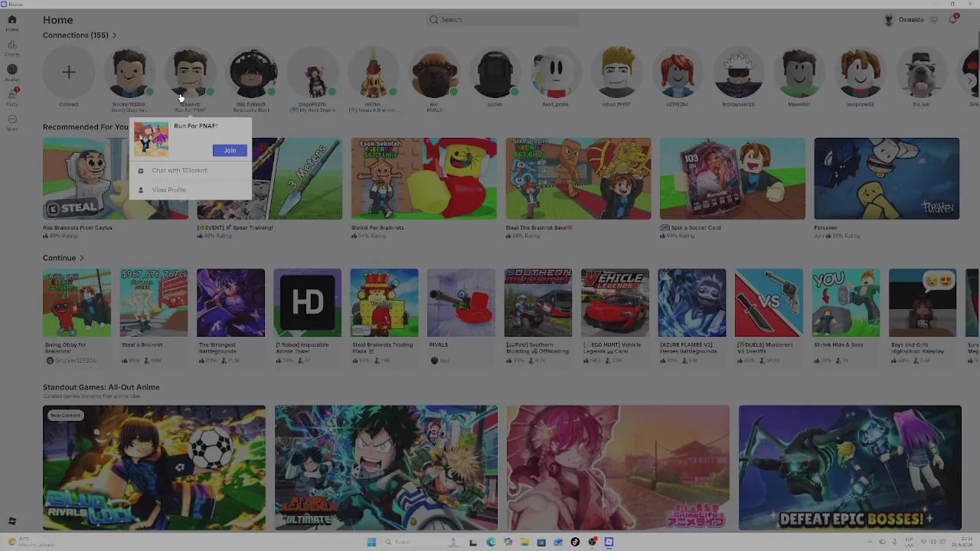The image size is (980, 551).
Task: Open Oswaldo's profile avatar
Action: [x=889, y=20]
